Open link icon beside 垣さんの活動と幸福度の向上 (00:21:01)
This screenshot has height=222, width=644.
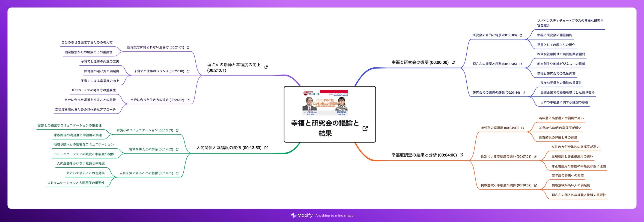coord(266,67)
